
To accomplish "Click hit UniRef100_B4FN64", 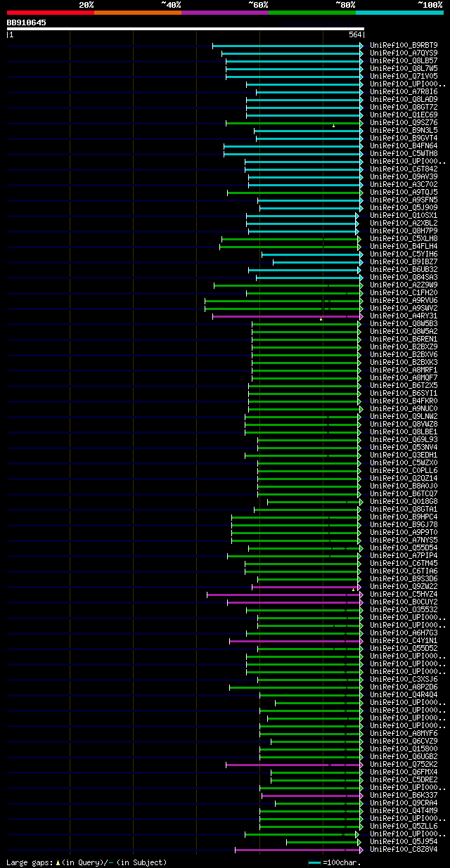I will coord(404,146).
